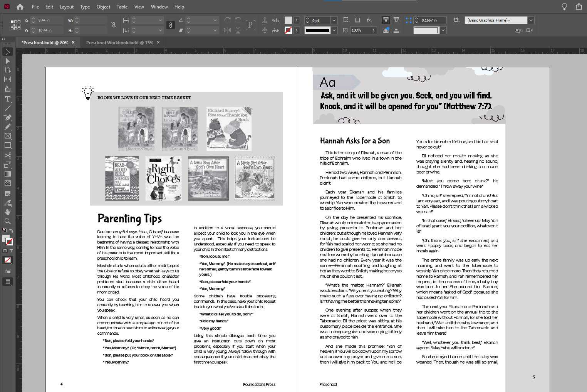
Task: Open the Layout menu
Action: pyautogui.click(x=67, y=7)
